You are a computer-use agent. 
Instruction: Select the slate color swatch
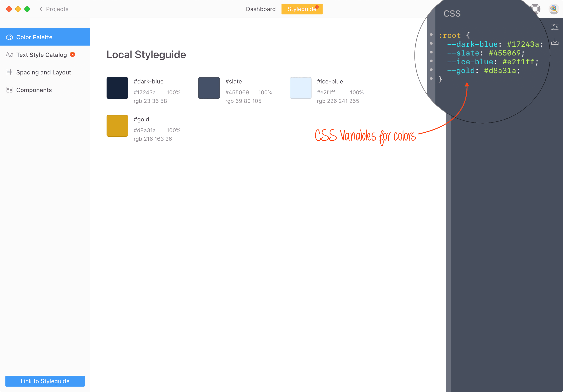209,88
